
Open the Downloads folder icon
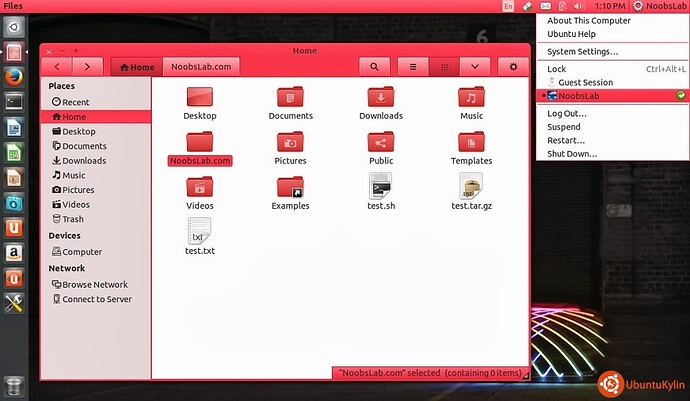(381, 98)
